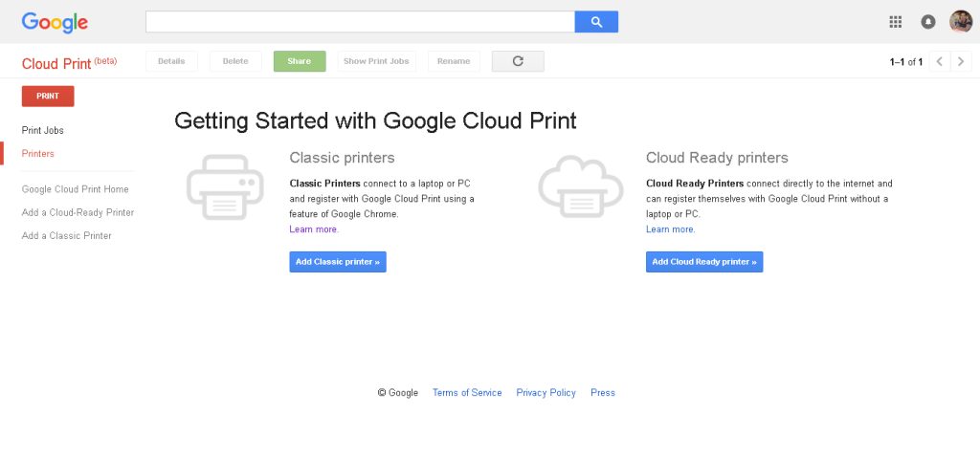980x457 pixels.
Task: Click the Classic printer illustration
Action: pyautogui.click(x=225, y=186)
